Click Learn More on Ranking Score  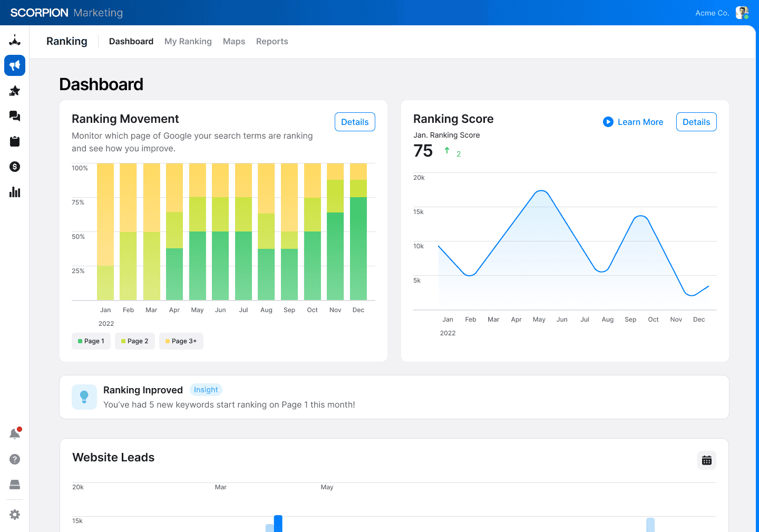click(633, 122)
